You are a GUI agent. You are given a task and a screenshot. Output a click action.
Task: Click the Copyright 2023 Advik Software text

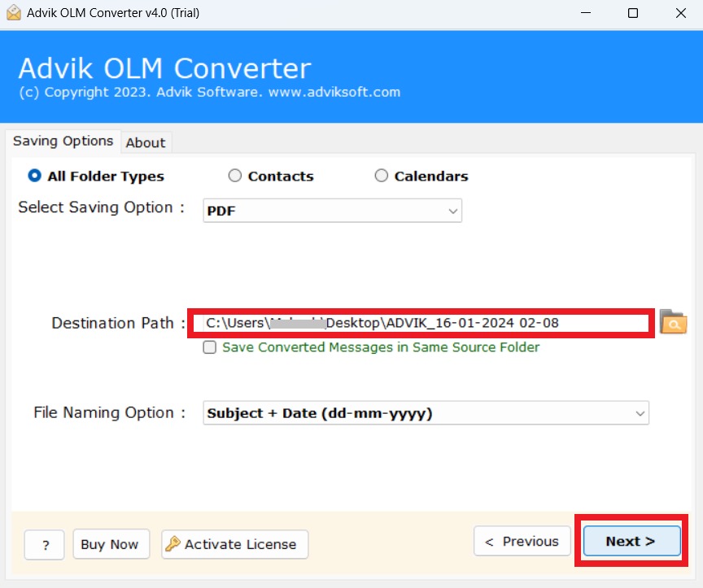pos(209,92)
